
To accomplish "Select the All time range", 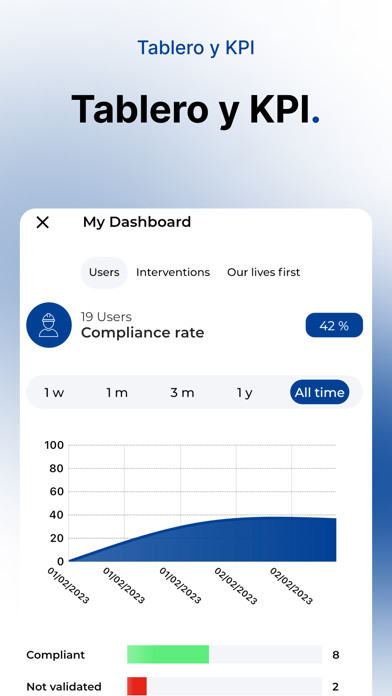I will [320, 392].
